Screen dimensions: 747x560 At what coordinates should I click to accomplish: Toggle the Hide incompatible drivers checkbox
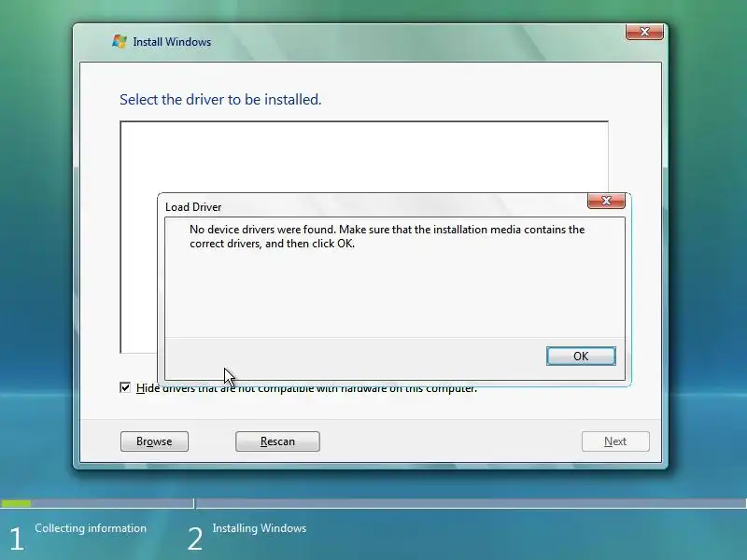point(125,387)
